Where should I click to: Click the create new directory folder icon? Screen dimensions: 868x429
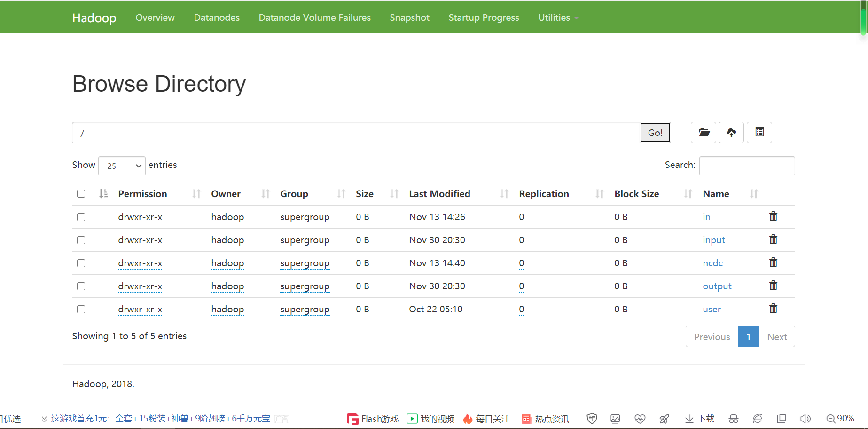pyautogui.click(x=704, y=133)
